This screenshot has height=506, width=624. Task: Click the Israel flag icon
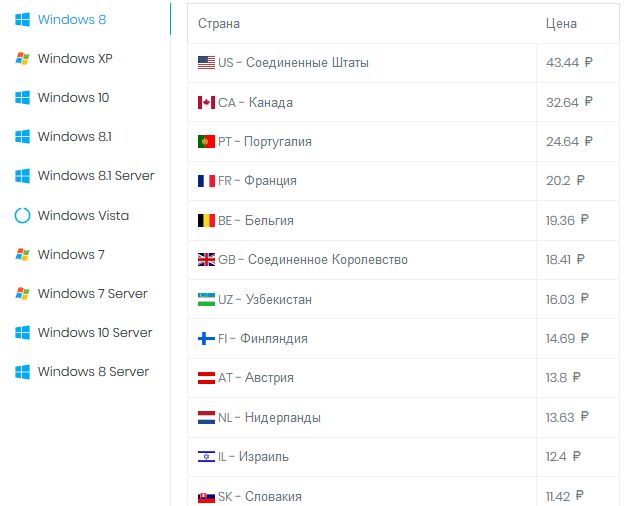(206, 457)
